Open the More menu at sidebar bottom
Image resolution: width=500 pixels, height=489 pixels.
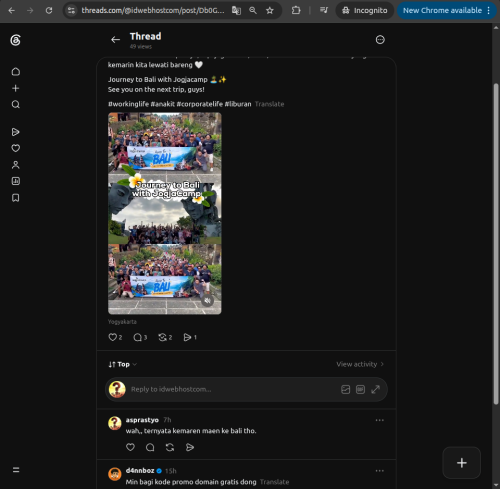16,470
